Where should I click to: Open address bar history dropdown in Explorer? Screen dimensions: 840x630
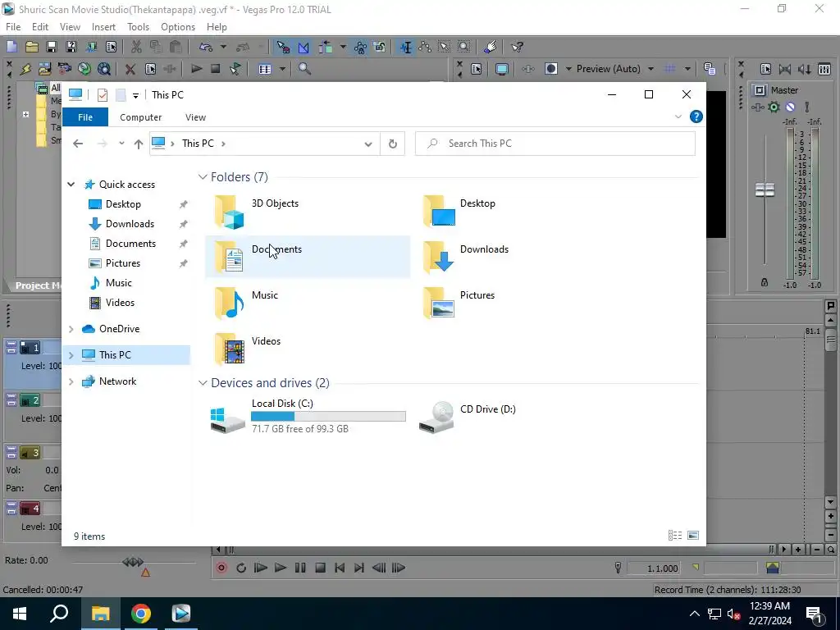coord(368,144)
